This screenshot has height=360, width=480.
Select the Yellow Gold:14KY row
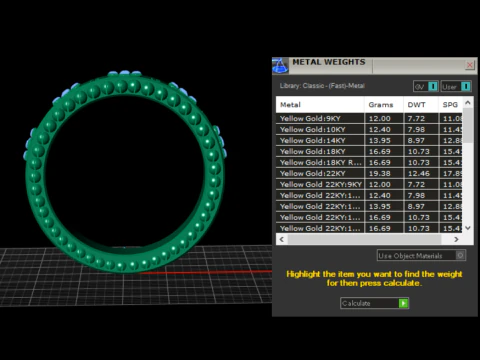(369, 140)
